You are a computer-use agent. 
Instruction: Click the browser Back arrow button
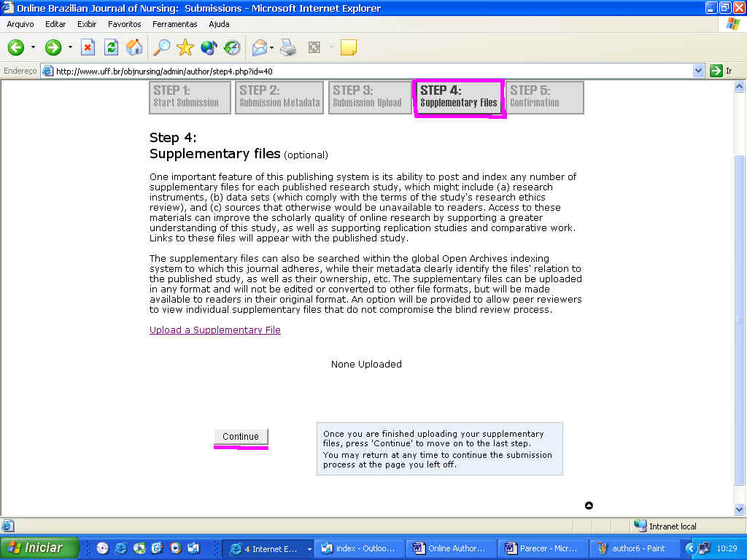[16, 48]
